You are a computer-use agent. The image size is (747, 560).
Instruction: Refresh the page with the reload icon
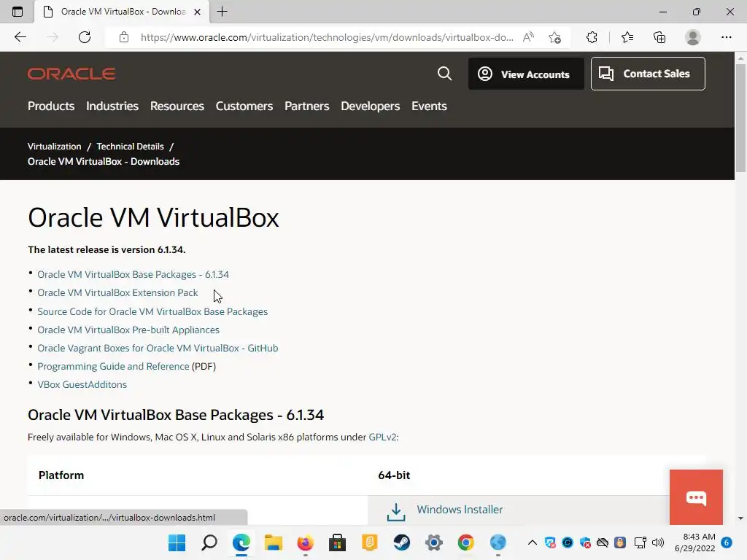[85, 37]
